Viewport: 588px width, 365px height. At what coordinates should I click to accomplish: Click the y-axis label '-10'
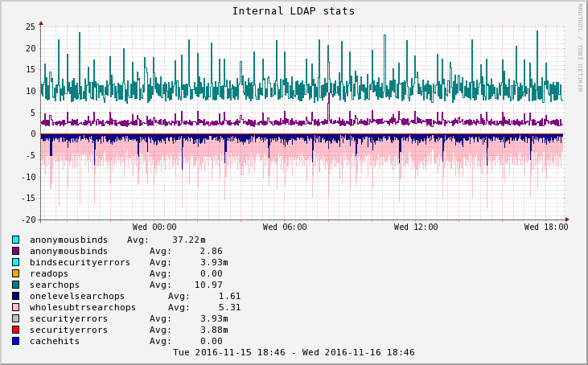pos(28,177)
